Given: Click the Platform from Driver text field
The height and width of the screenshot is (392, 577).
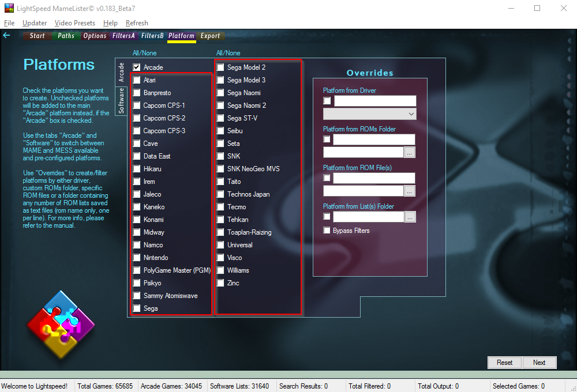Looking at the screenshot, I should [x=375, y=101].
